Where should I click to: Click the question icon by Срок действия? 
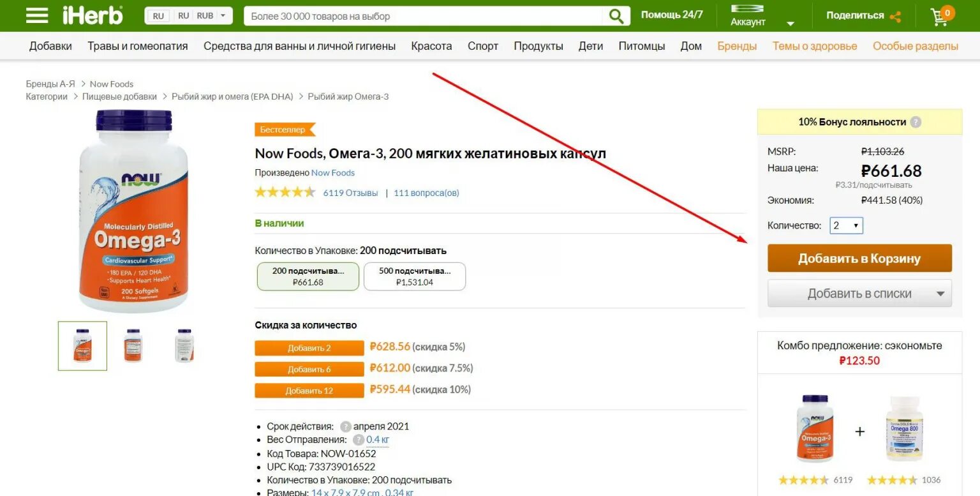[x=345, y=426]
